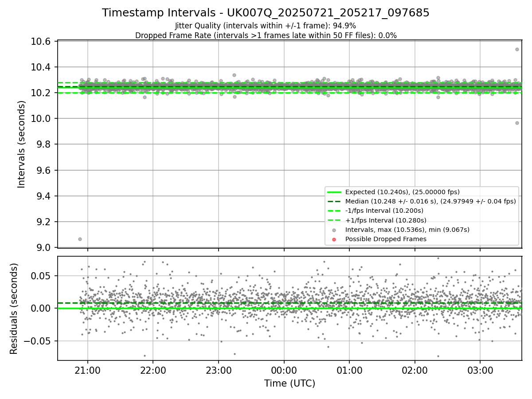Click the 'Residuals (seconds)' y-axis label

14,309
